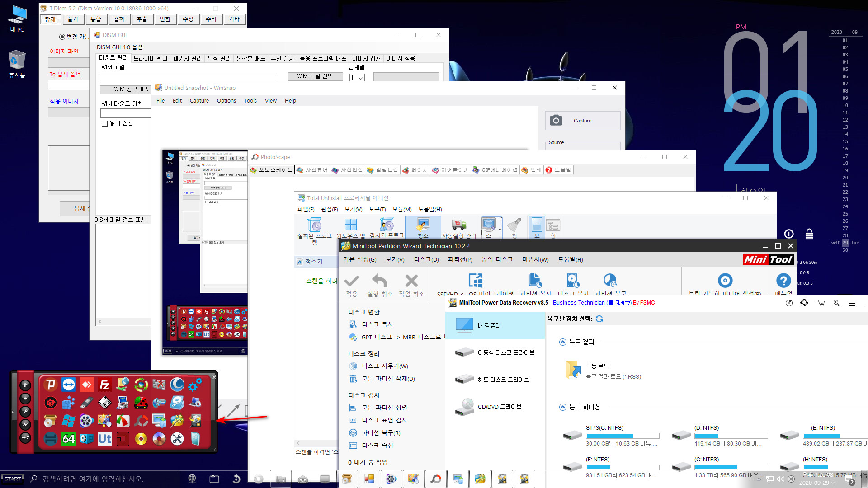
Task: Click the select WIM file button in DISM GUI
Action: click(x=315, y=76)
